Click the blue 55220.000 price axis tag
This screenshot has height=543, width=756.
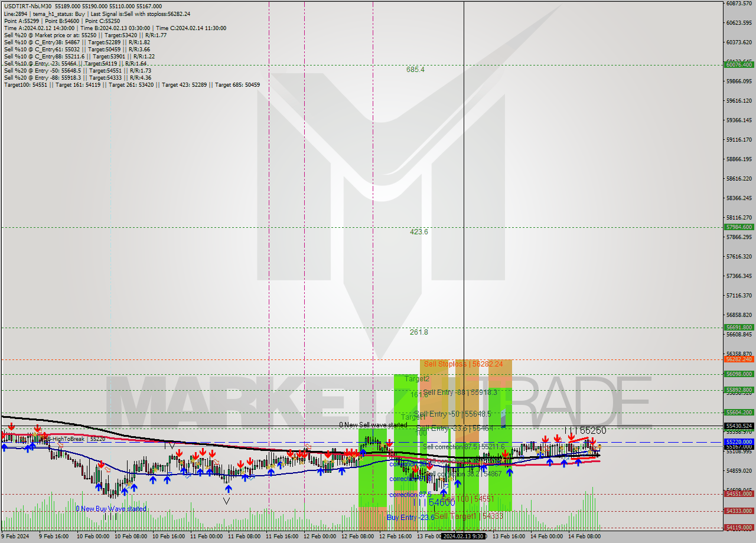click(739, 441)
